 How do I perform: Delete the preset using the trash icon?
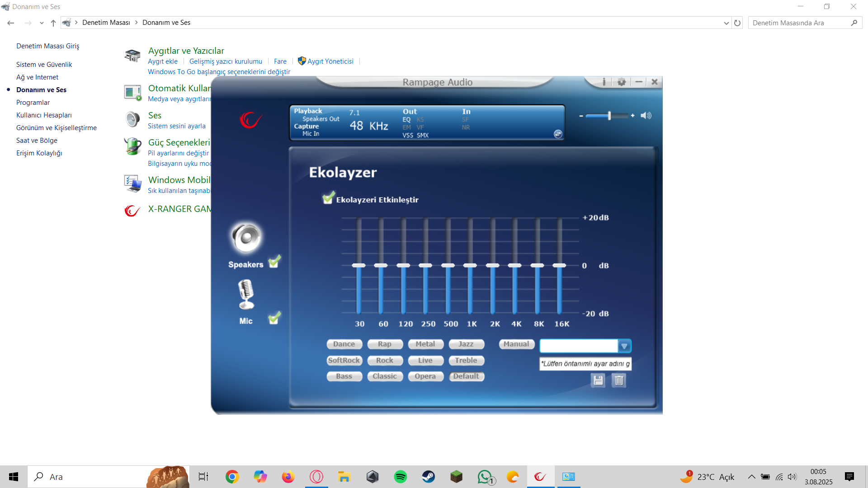click(619, 380)
